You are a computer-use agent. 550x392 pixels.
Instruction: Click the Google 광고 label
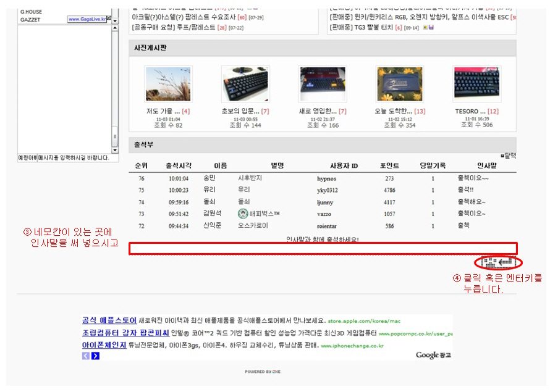coord(434,355)
